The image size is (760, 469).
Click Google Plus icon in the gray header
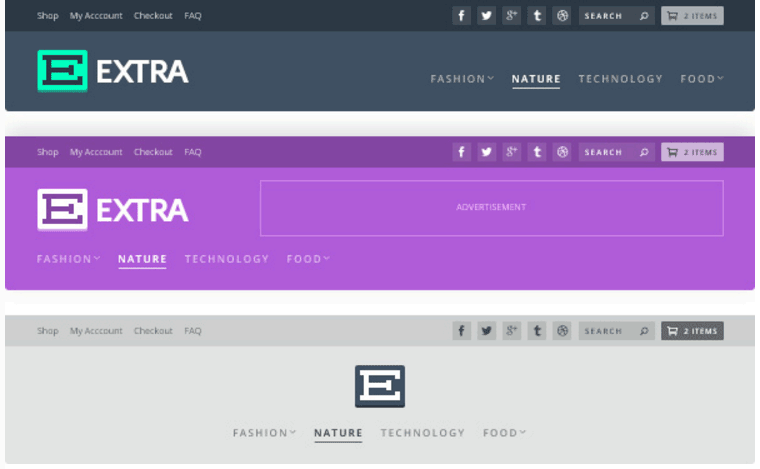(511, 331)
